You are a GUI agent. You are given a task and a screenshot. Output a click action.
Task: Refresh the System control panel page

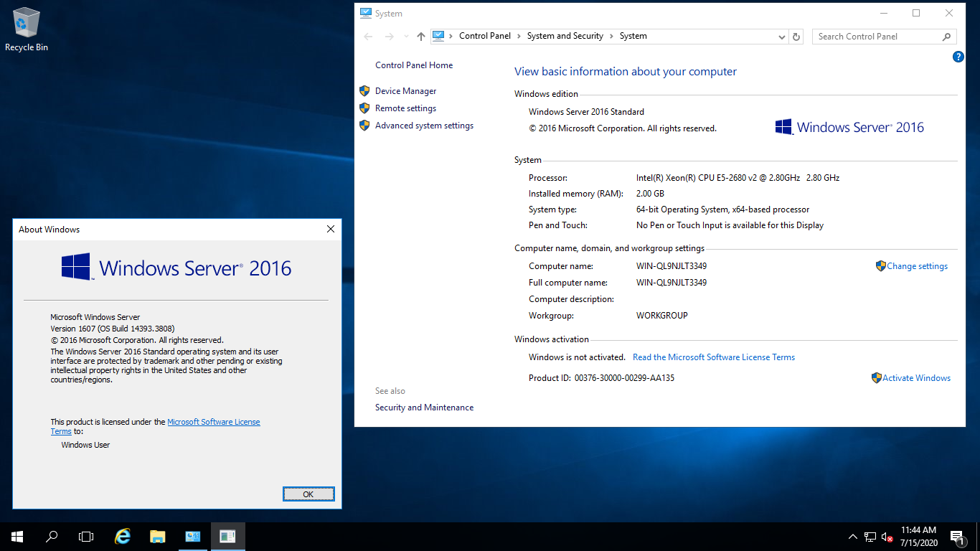coord(796,37)
